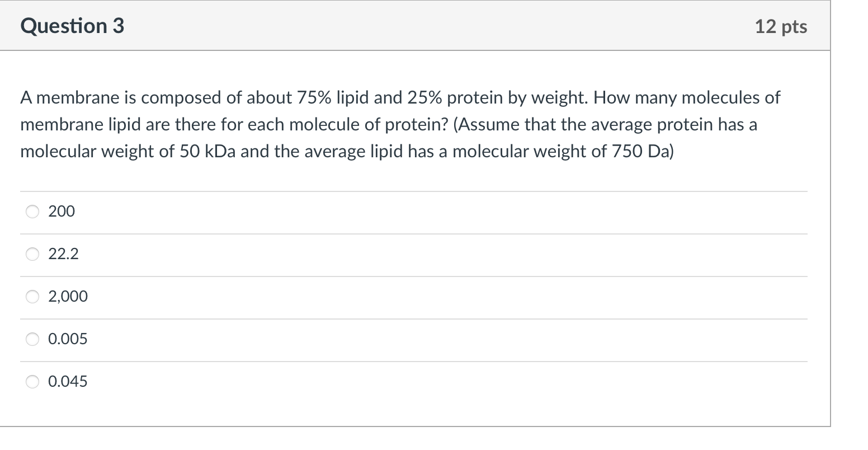Click the '2,000' answer label text
Screen dimensions: 868x450
[x=68, y=297]
